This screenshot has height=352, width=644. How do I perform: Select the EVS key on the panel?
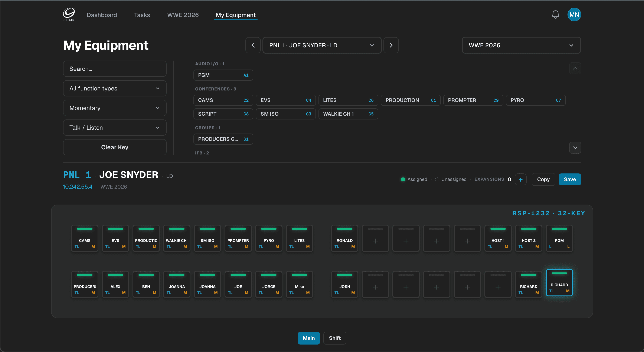[x=115, y=238]
